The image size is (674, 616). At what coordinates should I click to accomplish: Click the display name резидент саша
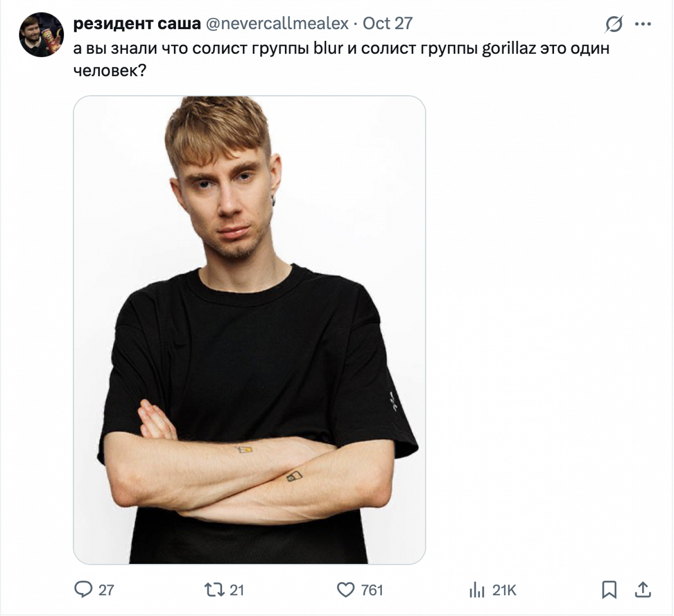pyautogui.click(x=137, y=24)
